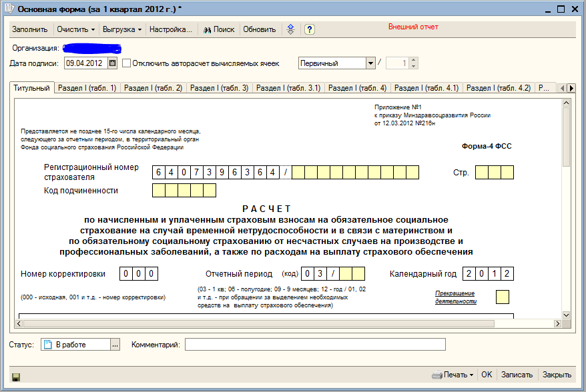Click the help question mark icon

(310, 30)
